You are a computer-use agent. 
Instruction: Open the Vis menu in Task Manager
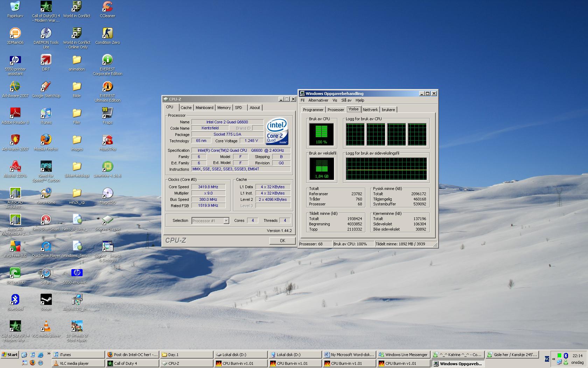pyautogui.click(x=335, y=100)
